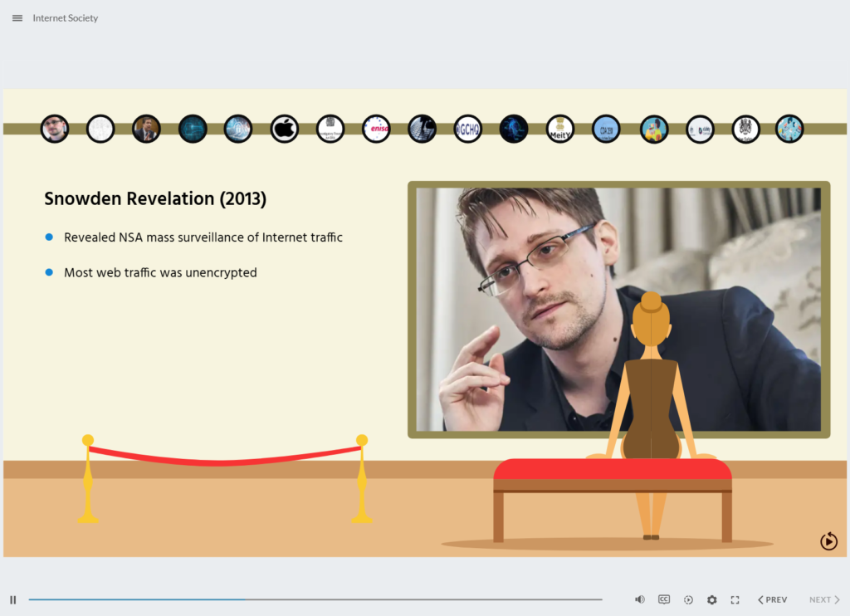Click Edward Snowden's portrait timeline marker
The image size is (850, 616).
(x=55, y=129)
